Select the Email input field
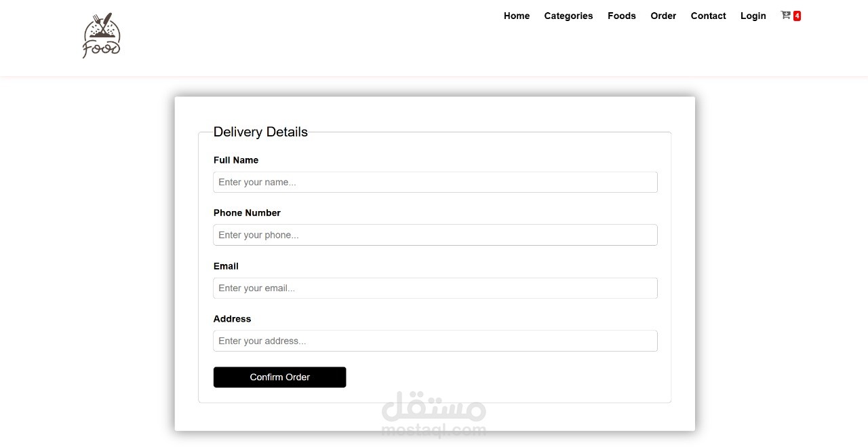 pos(435,288)
